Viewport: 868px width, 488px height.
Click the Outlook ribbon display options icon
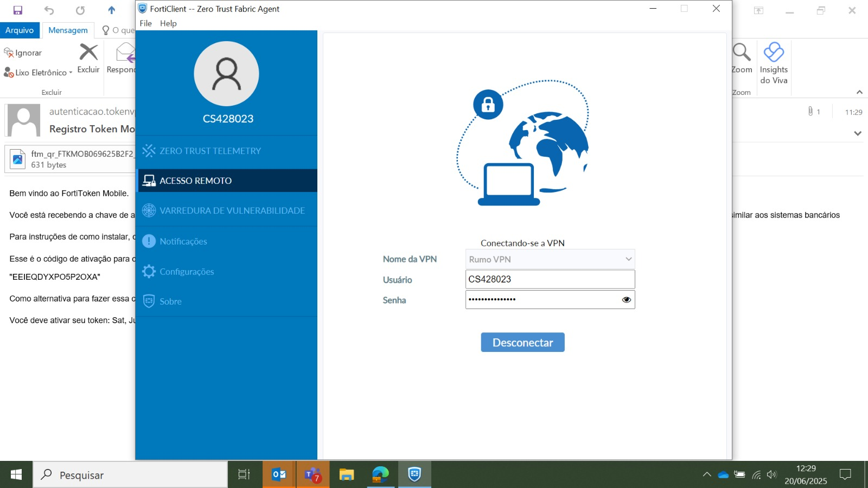[758, 10]
